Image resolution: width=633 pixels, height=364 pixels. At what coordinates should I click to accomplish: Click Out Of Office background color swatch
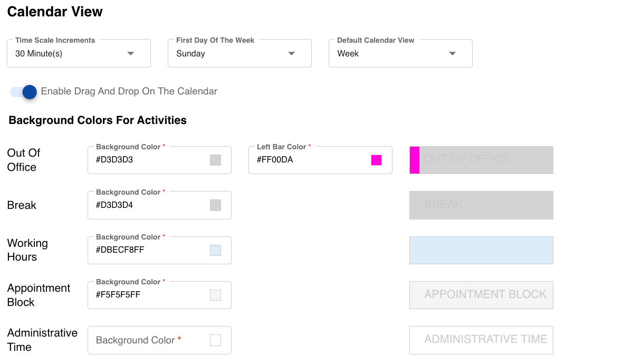[215, 160]
